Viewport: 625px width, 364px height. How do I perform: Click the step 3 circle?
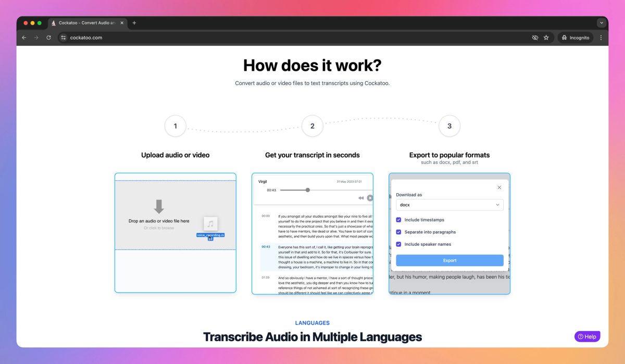449,126
